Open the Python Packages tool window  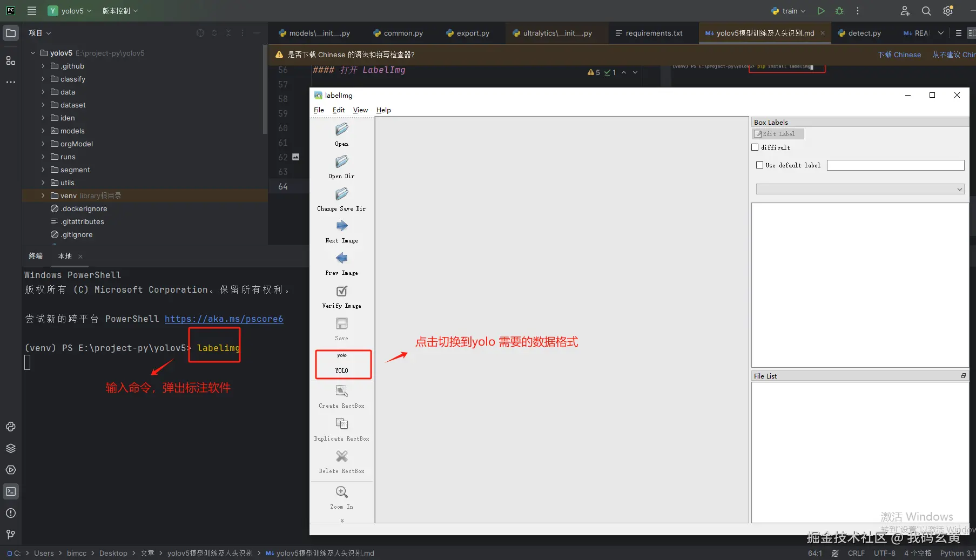tap(11, 448)
